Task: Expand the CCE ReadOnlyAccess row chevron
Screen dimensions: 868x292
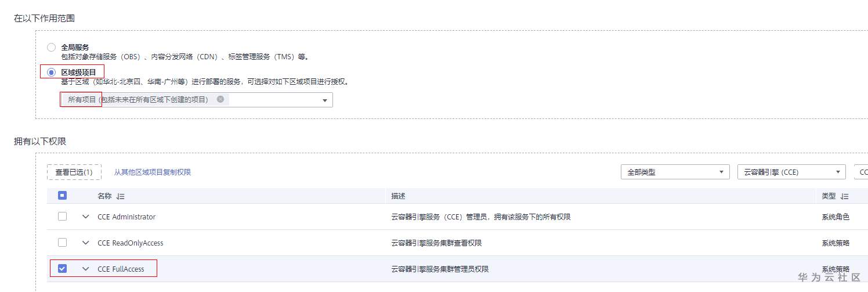Action: tap(86, 243)
